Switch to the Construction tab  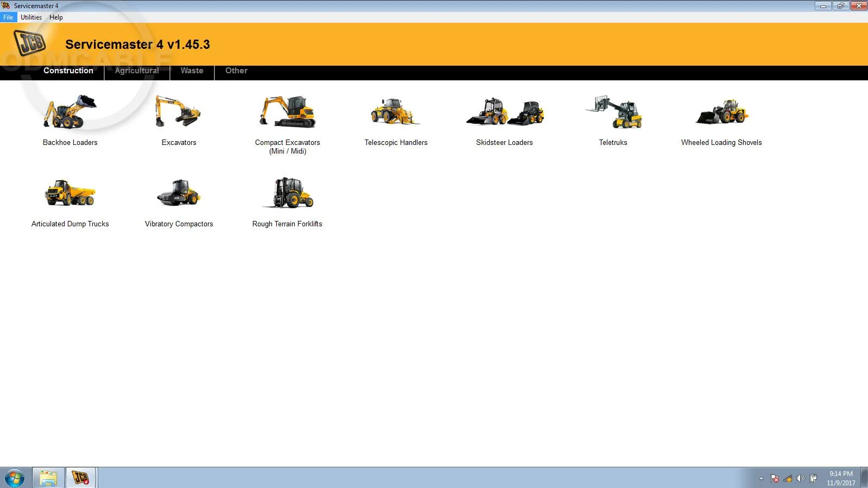point(68,71)
